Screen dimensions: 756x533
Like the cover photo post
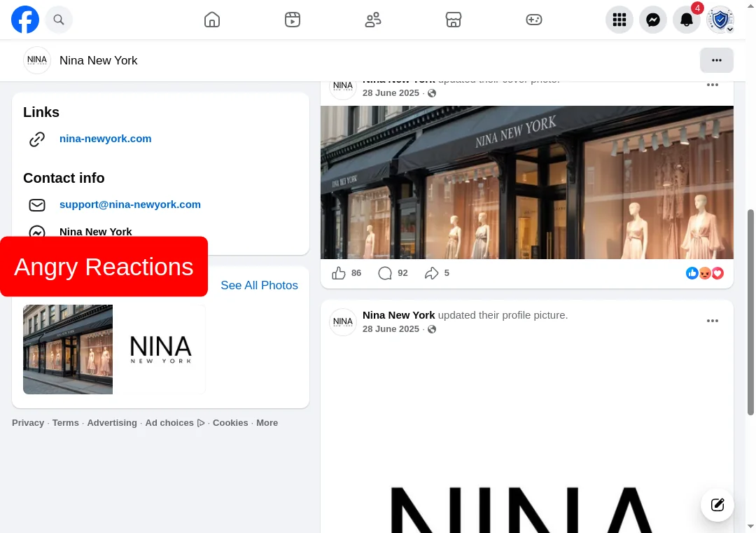point(339,273)
